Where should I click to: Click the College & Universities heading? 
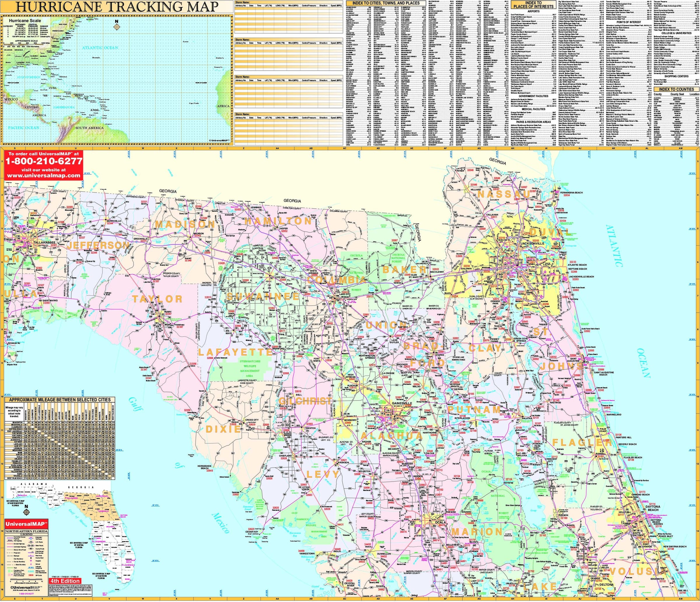tap(676, 33)
